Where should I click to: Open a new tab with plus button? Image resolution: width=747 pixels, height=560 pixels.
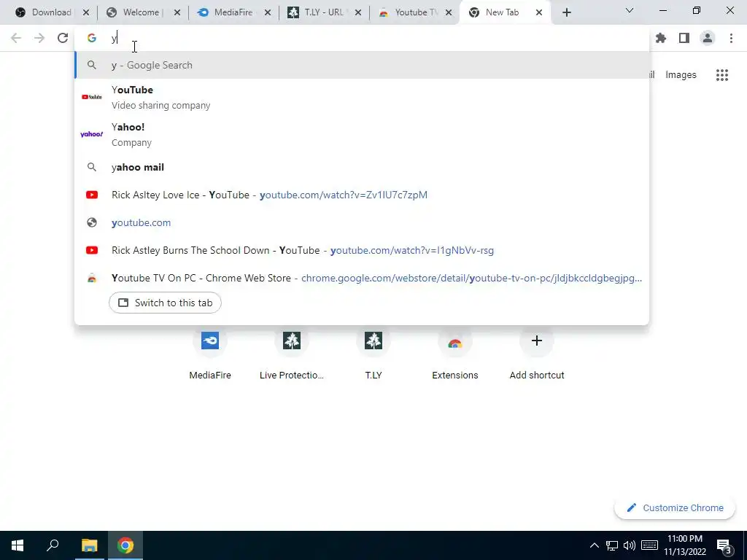tap(566, 12)
